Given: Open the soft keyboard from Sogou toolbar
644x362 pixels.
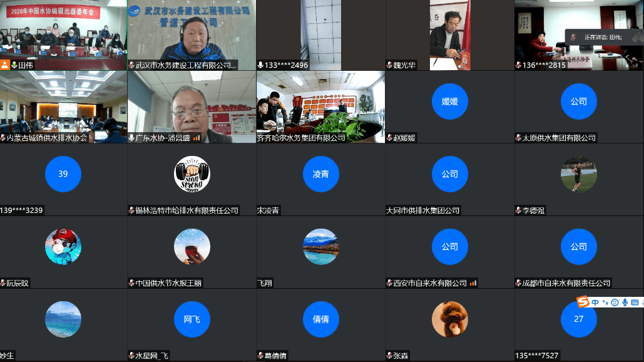Looking at the screenshot, I should tap(635, 303).
